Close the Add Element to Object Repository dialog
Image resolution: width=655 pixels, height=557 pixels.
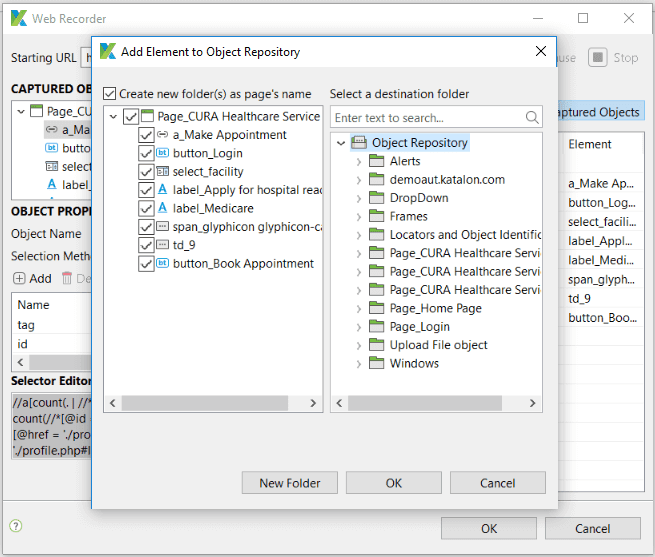coord(541,51)
